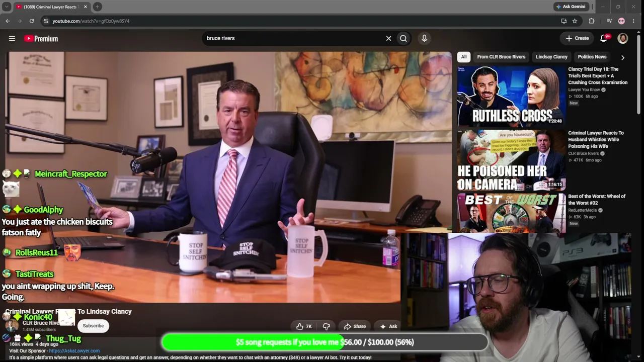Open the YouTube hamburger guide menu
Image resolution: width=644 pixels, height=362 pixels.
pos(12,38)
